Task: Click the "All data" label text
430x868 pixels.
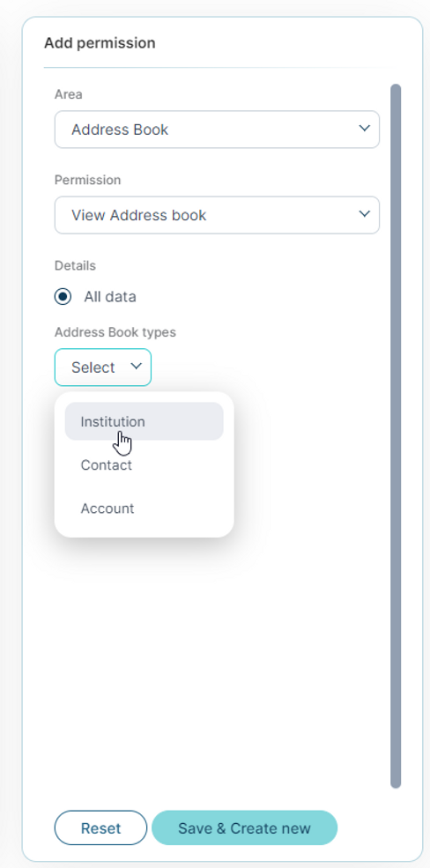Action: pyautogui.click(x=110, y=297)
